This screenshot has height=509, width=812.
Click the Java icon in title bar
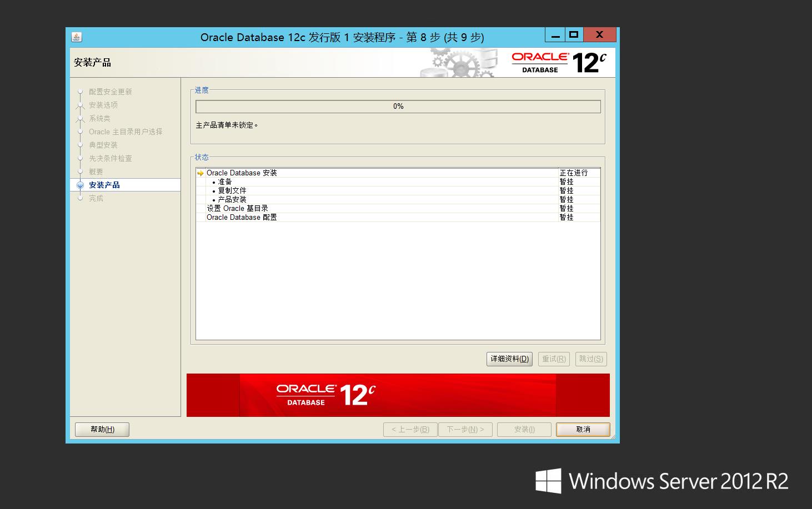(77, 37)
